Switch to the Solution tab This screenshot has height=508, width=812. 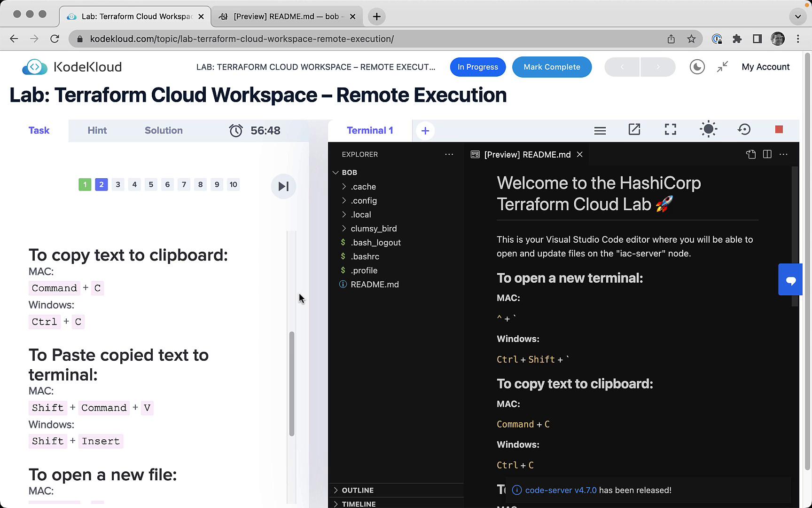tap(164, 131)
